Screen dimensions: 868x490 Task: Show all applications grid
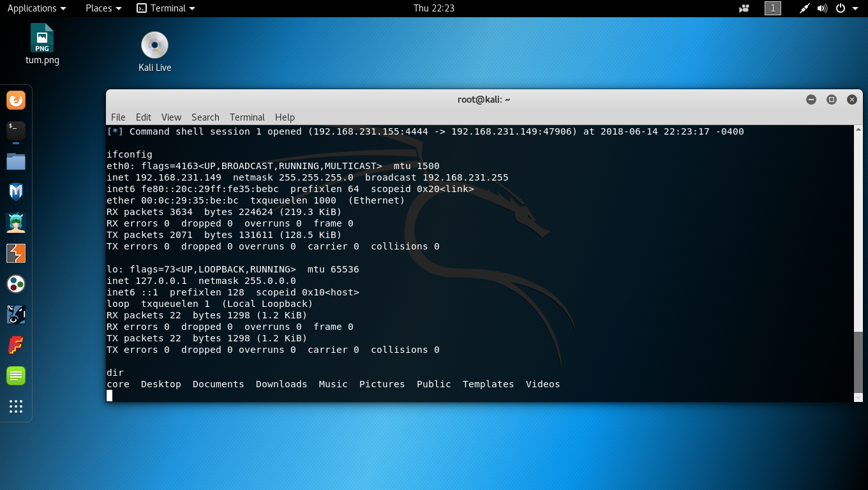[16, 406]
